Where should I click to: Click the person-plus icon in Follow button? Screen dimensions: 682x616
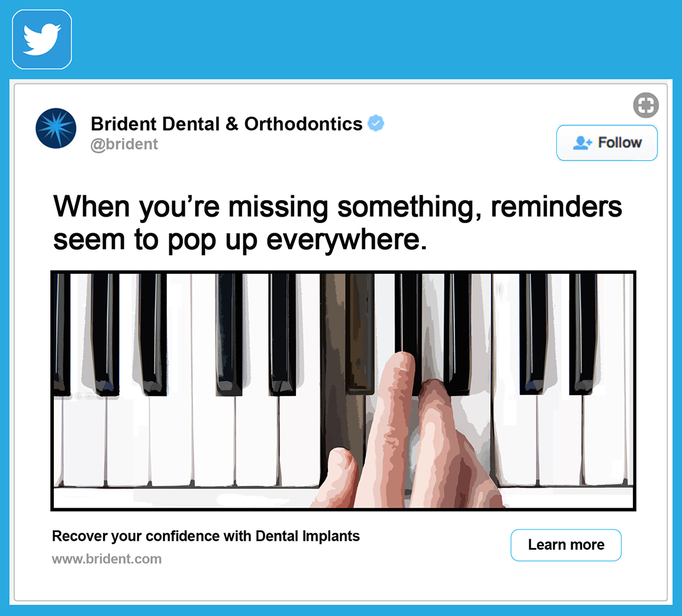point(582,143)
